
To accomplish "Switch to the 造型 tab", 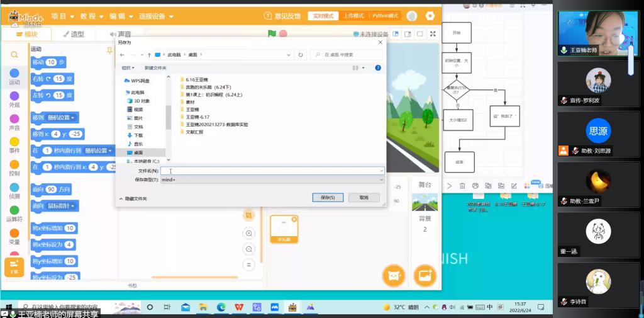I will click(72, 34).
